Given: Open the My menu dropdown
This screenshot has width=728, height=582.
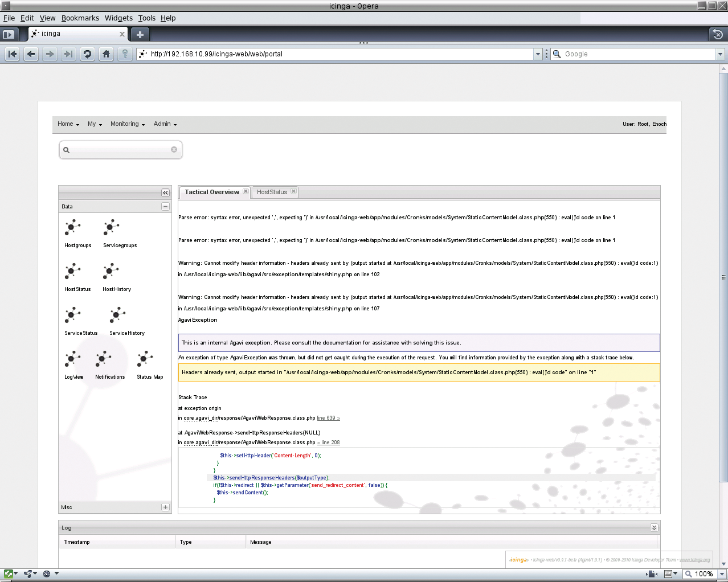Looking at the screenshot, I should 95,124.
